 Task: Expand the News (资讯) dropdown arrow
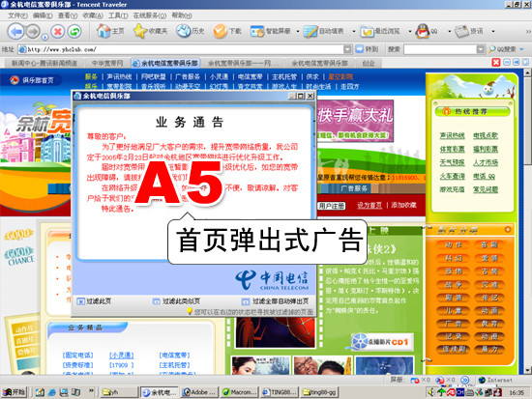tap(493, 32)
